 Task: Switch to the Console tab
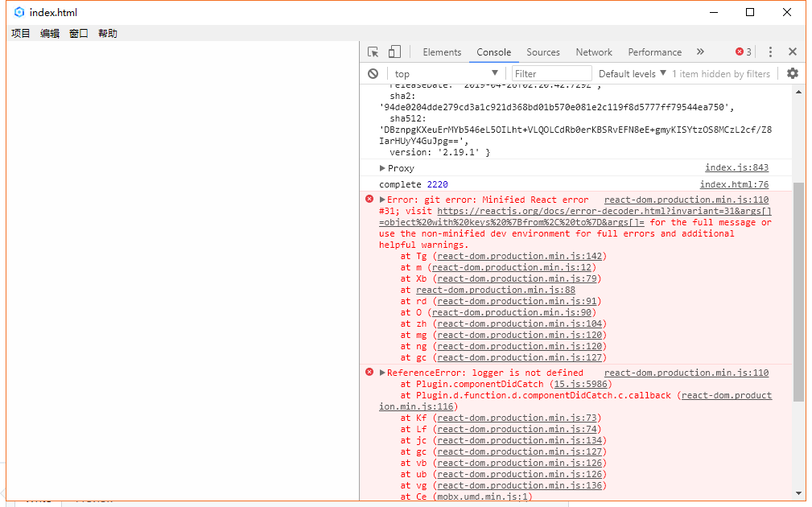(493, 52)
